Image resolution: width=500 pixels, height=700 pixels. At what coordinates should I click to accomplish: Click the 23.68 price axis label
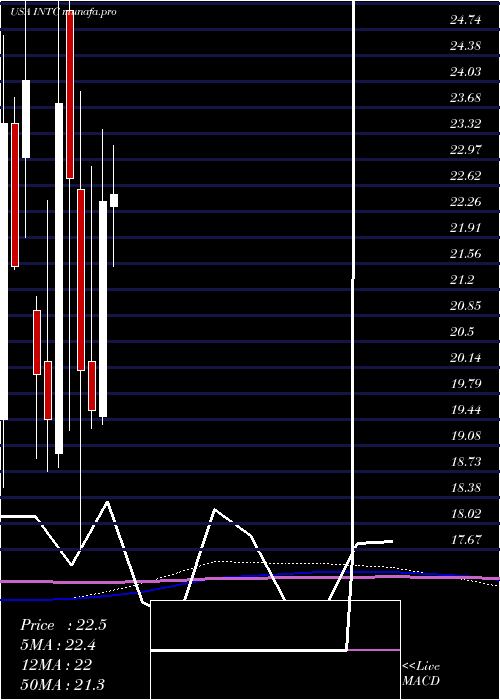point(466,98)
